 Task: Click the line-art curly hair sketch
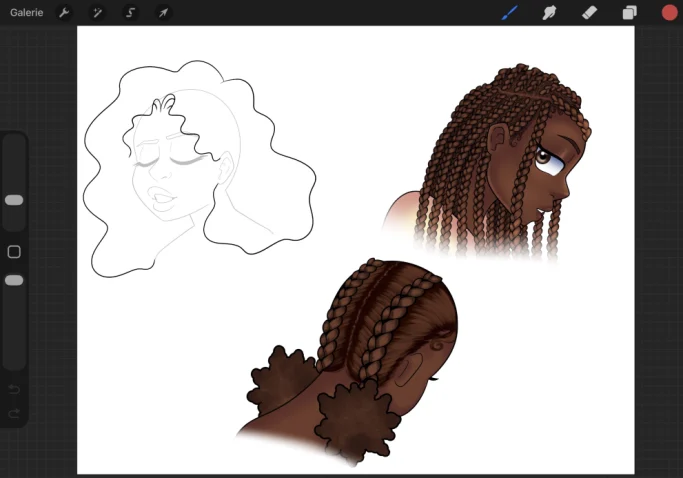[x=198, y=169]
